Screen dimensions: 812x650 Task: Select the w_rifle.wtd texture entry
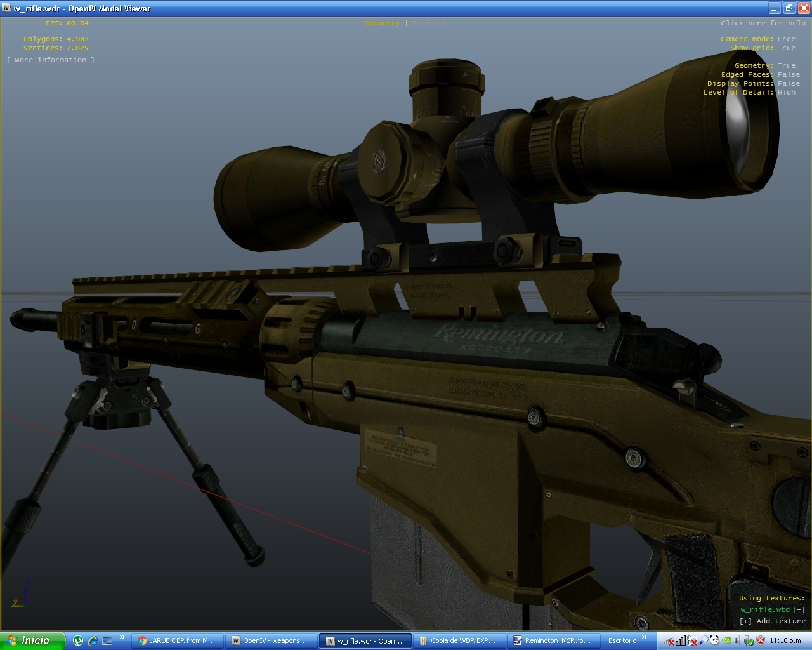click(765, 609)
